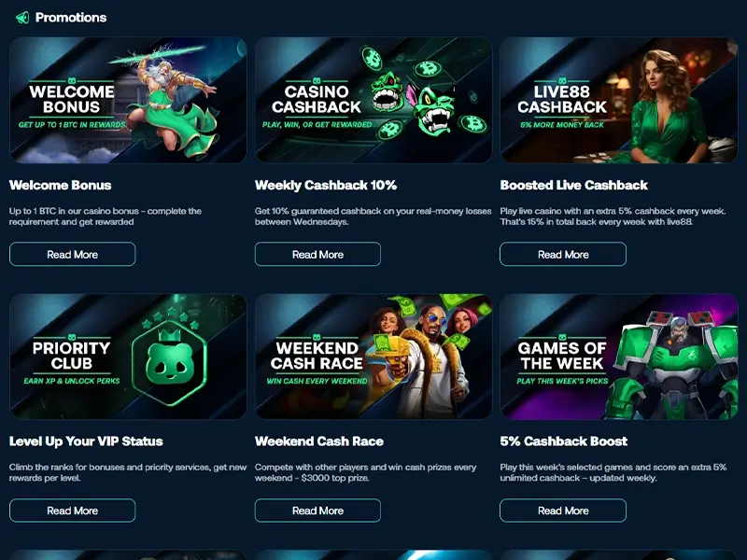747x560 pixels.
Task: Click the 5% Cashback Boost heading
Action: point(564,441)
